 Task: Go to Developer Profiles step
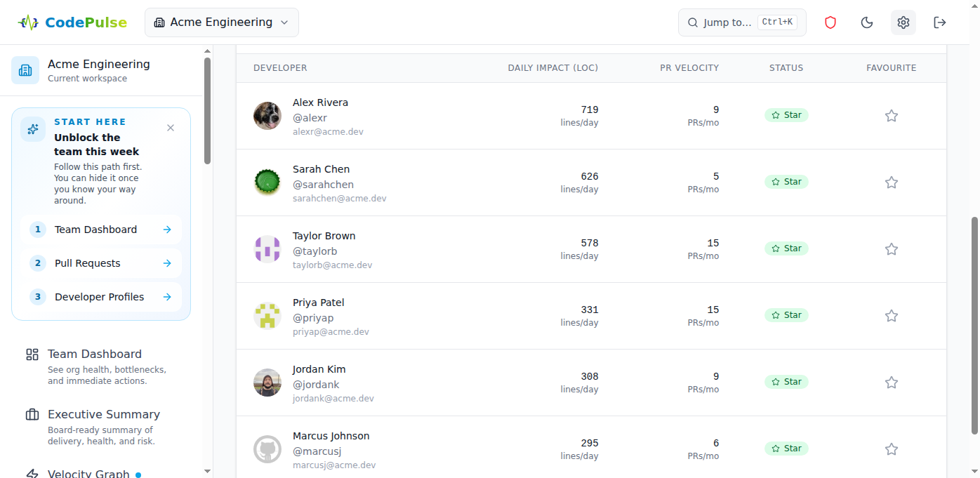click(101, 297)
